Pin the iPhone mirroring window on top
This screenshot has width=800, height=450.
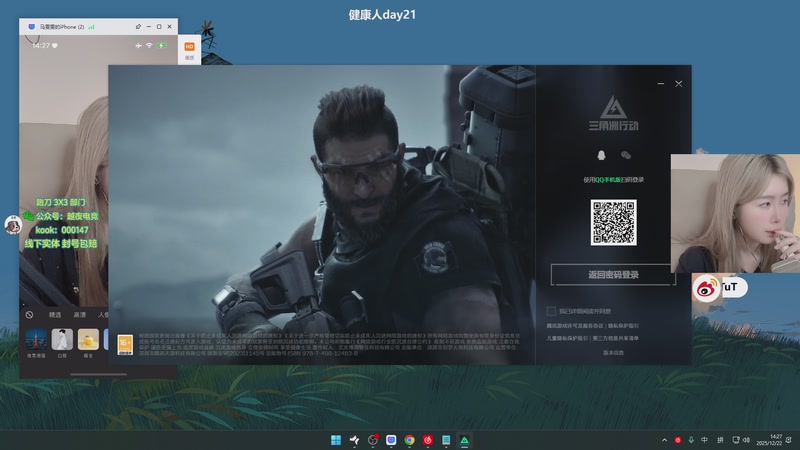[138, 27]
